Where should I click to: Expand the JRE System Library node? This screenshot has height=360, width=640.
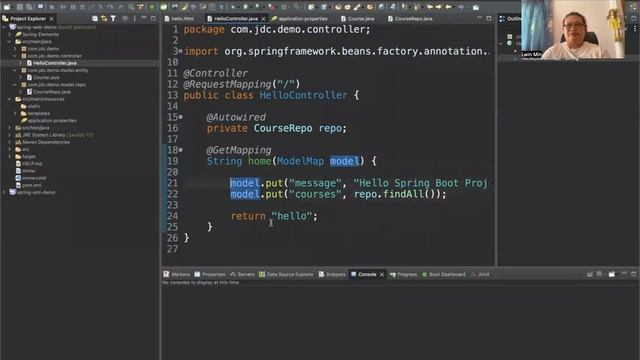click(x=10, y=135)
